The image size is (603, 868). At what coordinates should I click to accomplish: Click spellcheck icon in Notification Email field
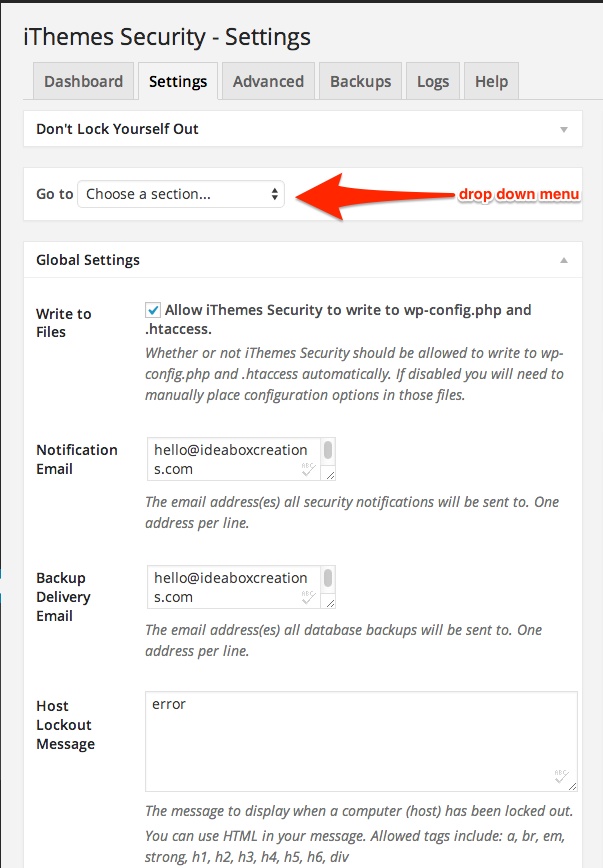tap(308, 469)
